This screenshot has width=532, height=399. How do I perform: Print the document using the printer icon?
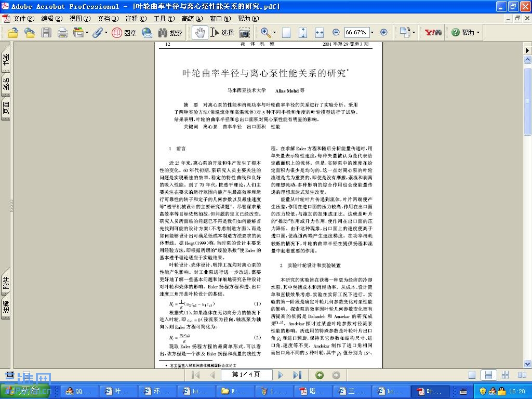click(62, 33)
